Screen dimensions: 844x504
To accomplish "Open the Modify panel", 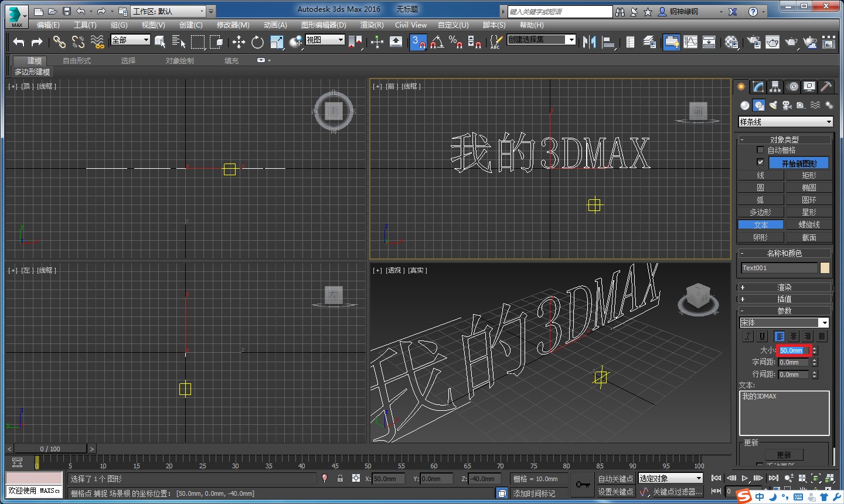I will tap(757, 87).
